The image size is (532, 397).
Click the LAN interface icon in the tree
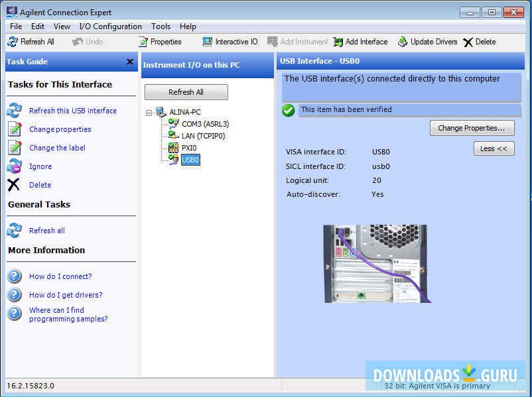coord(173,135)
